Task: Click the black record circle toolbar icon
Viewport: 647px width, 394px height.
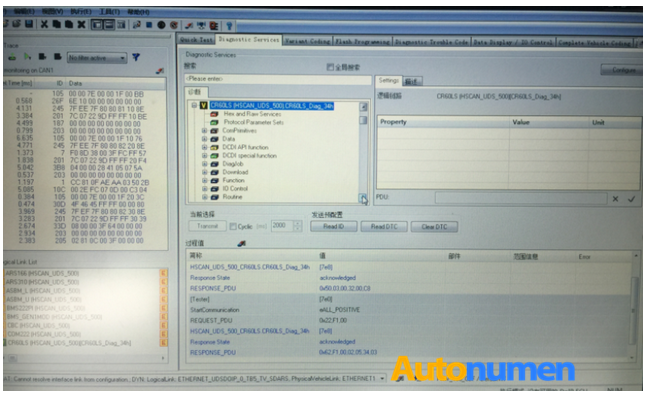Action: click(x=161, y=25)
